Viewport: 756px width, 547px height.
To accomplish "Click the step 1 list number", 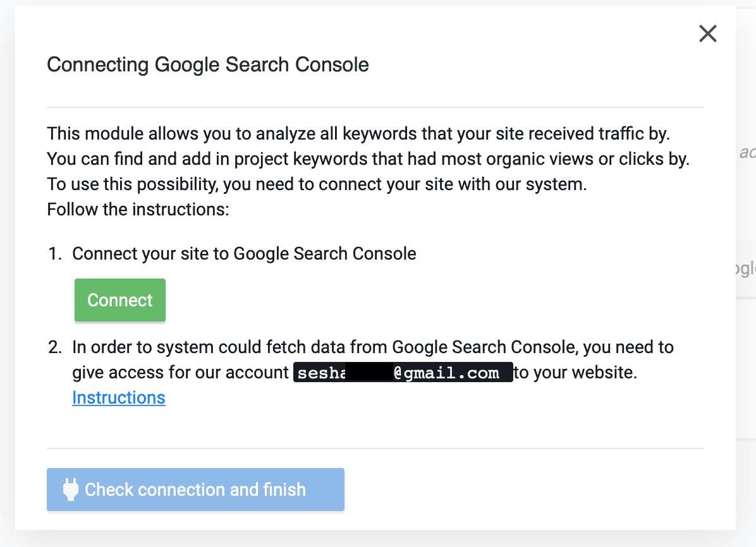I will (55, 253).
